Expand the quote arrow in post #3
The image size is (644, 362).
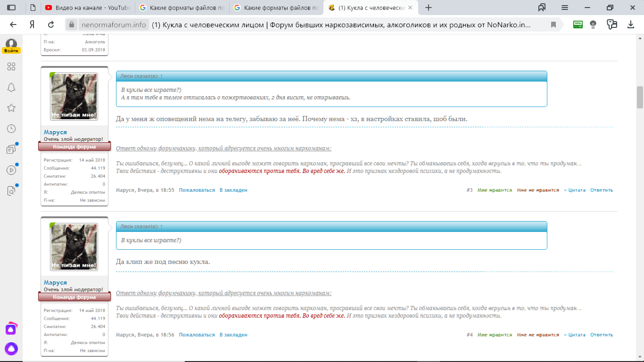coord(161,76)
